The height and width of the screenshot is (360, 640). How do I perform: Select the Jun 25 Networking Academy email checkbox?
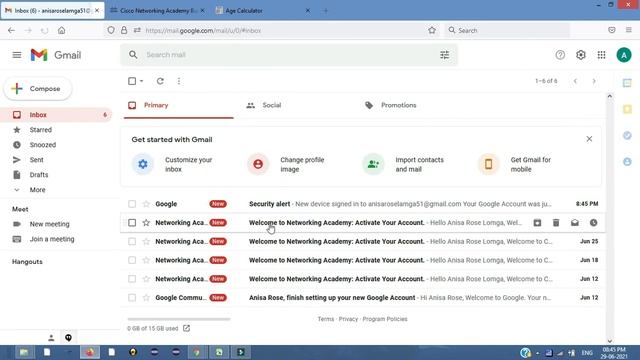point(132,241)
